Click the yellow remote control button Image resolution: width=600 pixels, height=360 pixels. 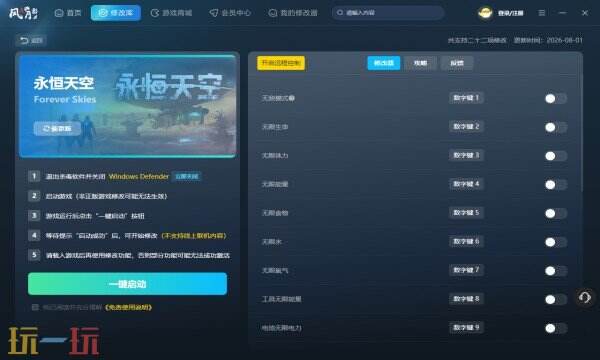(x=281, y=63)
